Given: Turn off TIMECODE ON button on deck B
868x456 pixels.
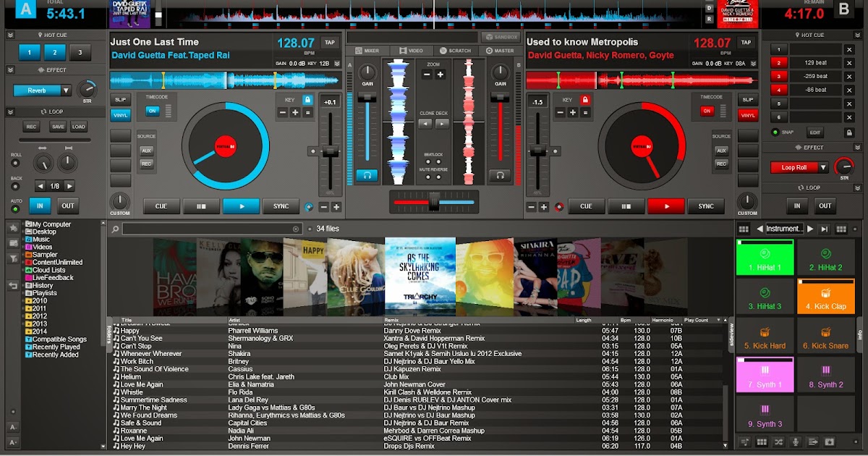Looking at the screenshot, I should pyautogui.click(x=707, y=111).
